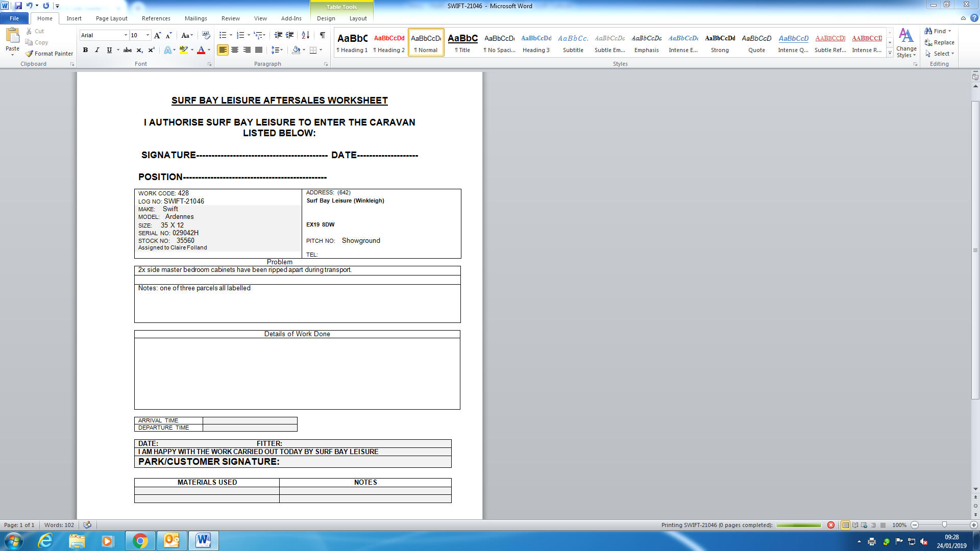Click the zoom slider handle

click(x=944, y=525)
